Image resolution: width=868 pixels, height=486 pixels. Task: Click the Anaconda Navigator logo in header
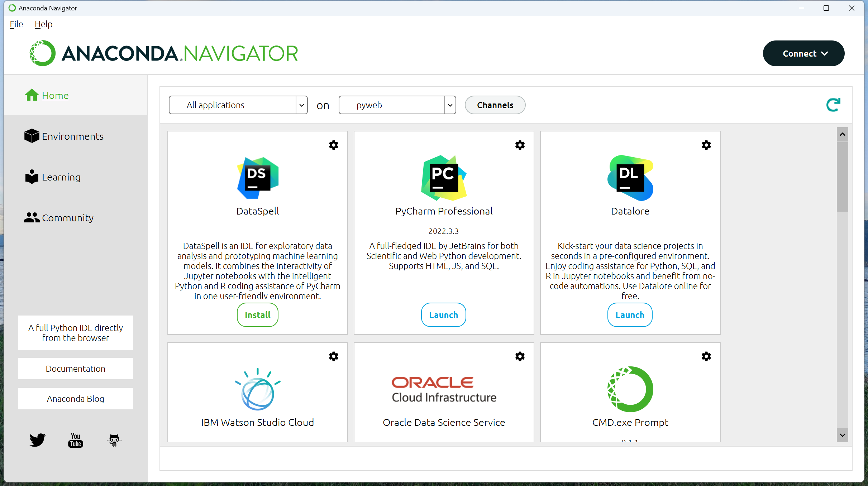(164, 53)
